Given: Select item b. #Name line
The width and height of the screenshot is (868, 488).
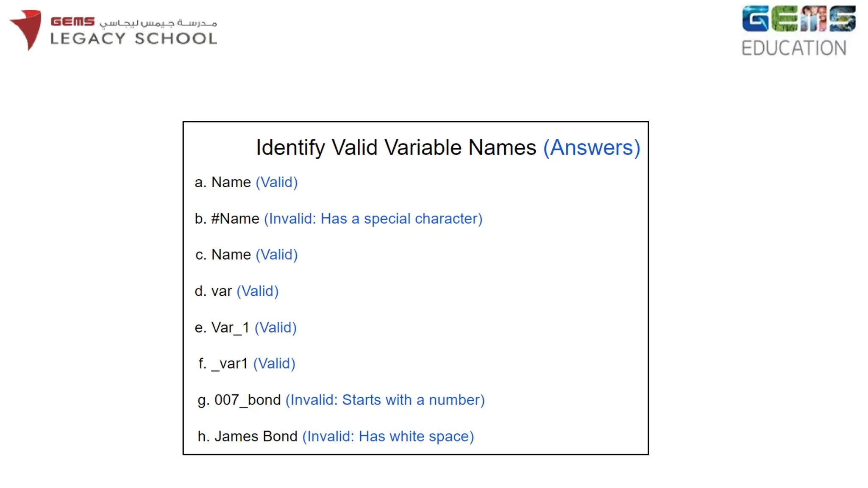Looking at the screenshot, I should [x=339, y=219].
